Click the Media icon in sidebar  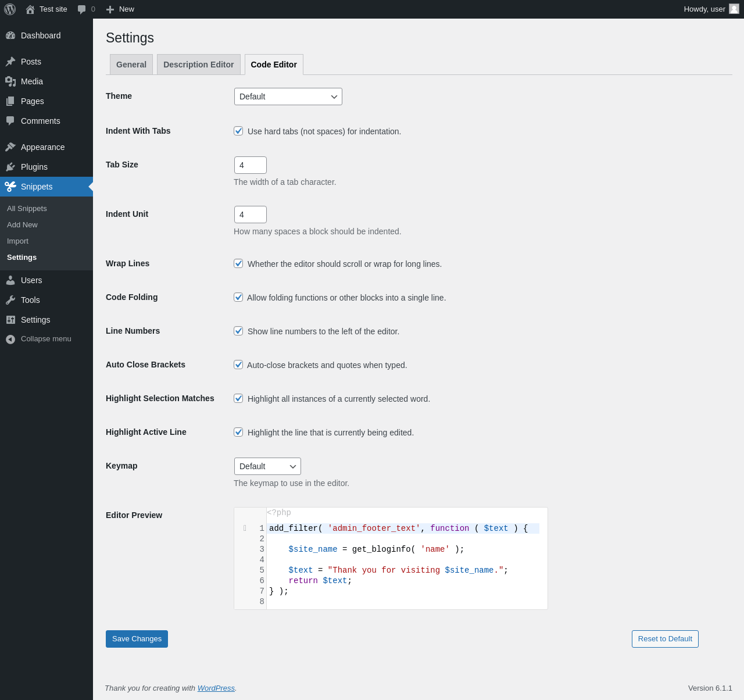pos(10,81)
